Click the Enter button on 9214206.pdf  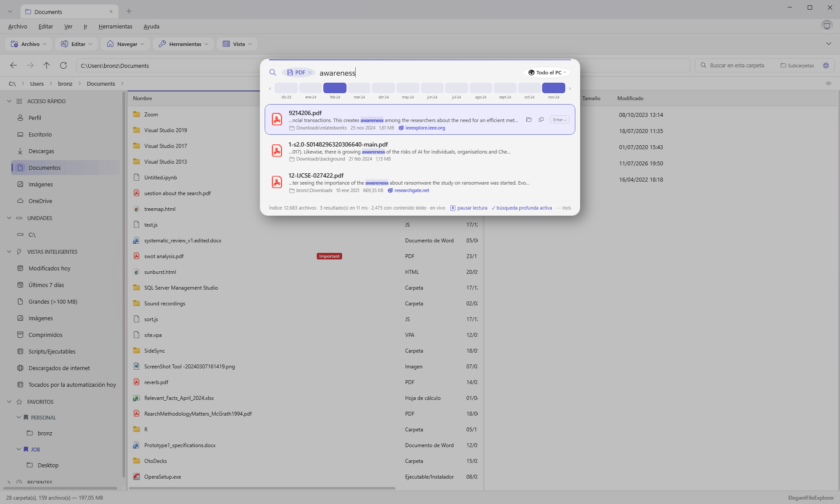tap(560, 119)
